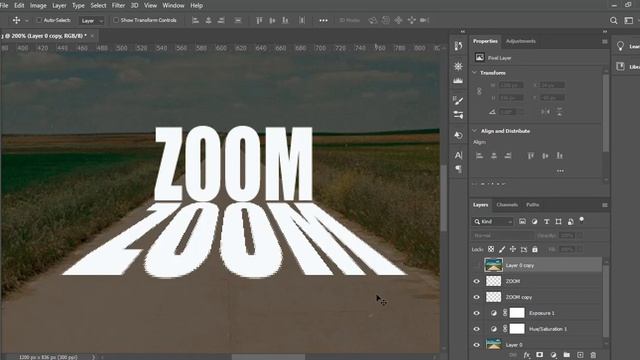Filter layers by smart objects icon
The width and height of the screenshot is (640, 360).
pyautogui.click(x=571, y=221)
